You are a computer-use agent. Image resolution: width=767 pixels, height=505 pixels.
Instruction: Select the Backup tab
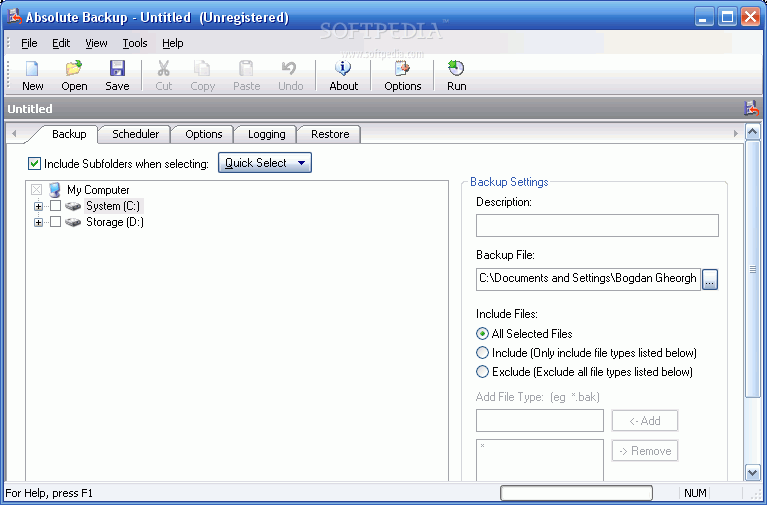(x=69, y=134)
